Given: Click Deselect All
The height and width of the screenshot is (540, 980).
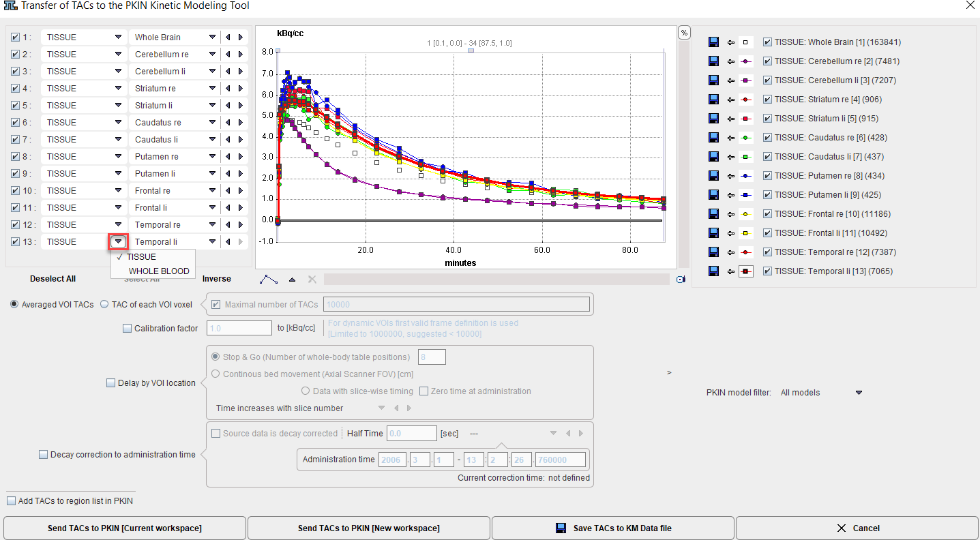Looking at the screenshot, I should click(x=53, y=279).
